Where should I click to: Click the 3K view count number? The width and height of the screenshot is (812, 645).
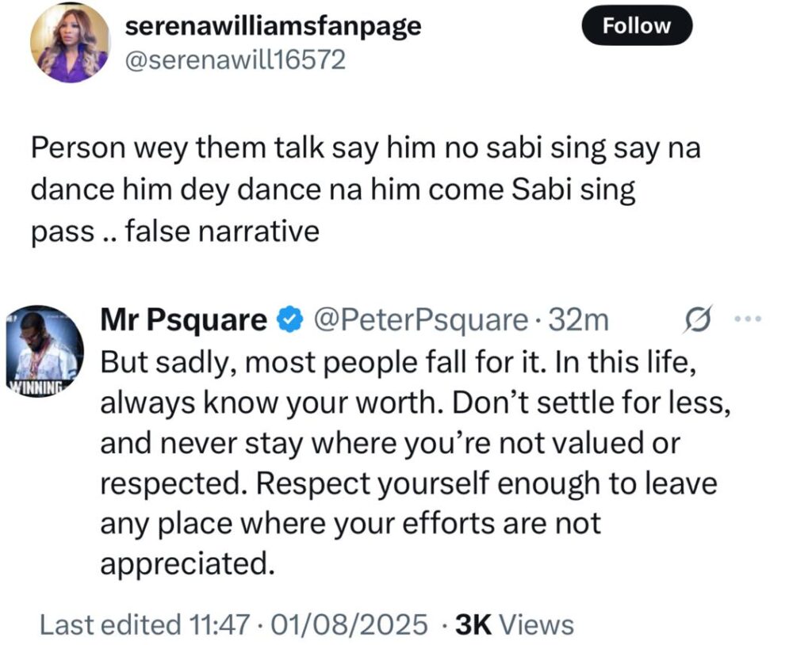click(474, 624)
